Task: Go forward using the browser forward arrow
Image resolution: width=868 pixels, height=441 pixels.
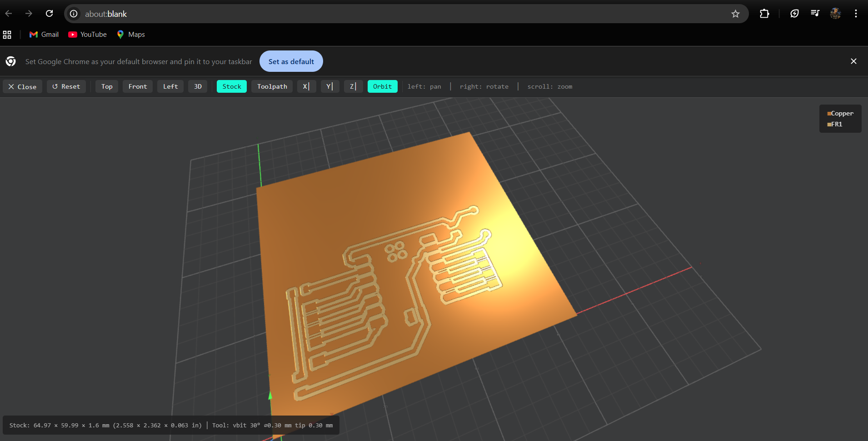Action: (29, 14)
